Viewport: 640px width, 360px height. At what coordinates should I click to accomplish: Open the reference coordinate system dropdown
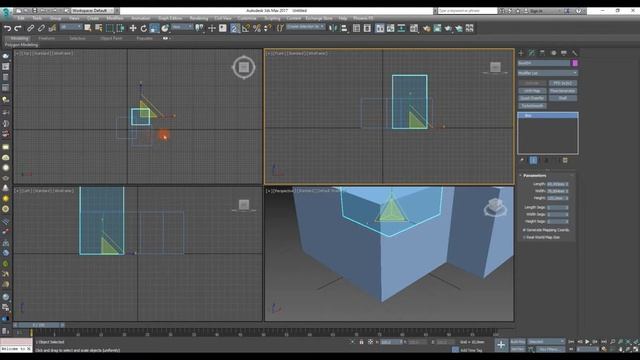pos(182,27)
